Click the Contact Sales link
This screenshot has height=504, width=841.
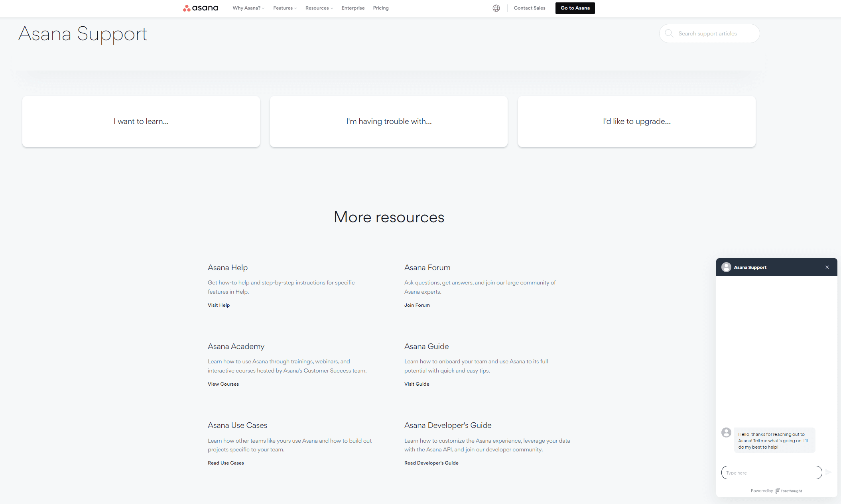pyautogui.click(x=529, y=8)
